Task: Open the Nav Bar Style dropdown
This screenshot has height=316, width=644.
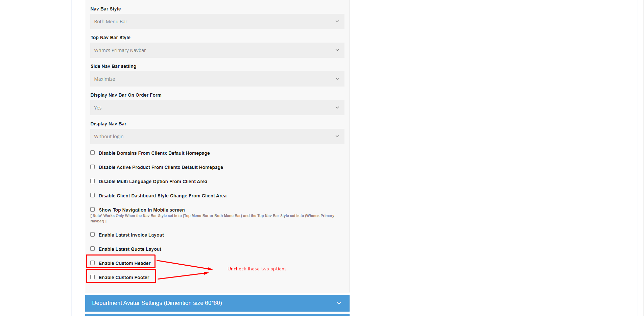Action: [x=217, y=22]
